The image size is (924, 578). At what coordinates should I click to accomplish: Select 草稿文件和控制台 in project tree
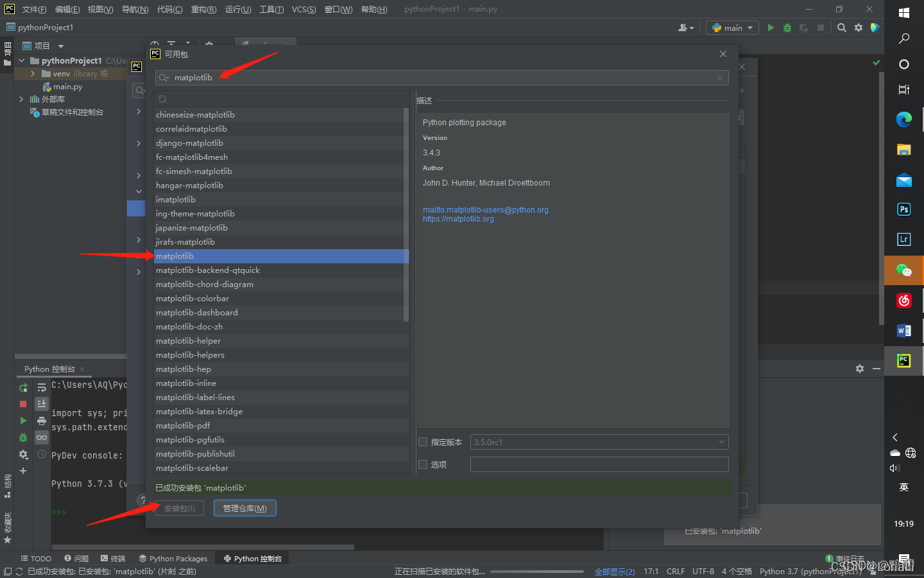pyautogui.click(x=72, y=112)
